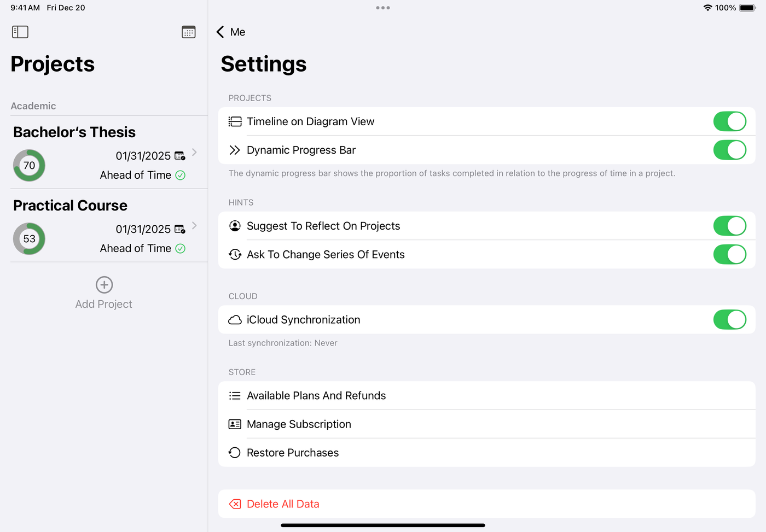766x532 pixels.
Task: Click Practical Course progress ring 53
Action: pos(29,239)
